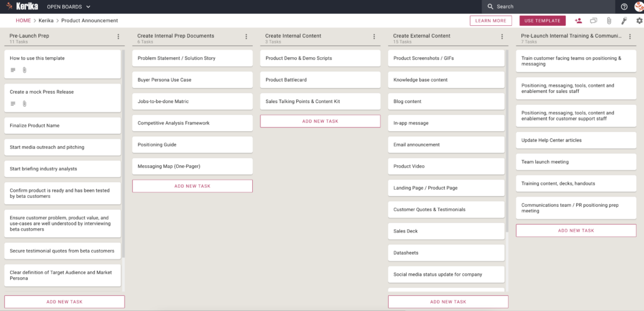
Task: Open the OPEN BOARDS dropdown
Action: click(69, 6)
